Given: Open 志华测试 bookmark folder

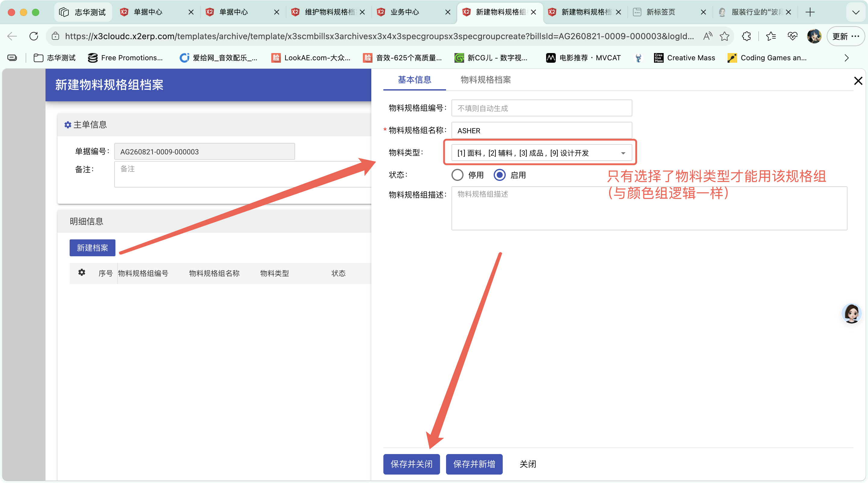Looking at the screenshot, I should [55, 58].
